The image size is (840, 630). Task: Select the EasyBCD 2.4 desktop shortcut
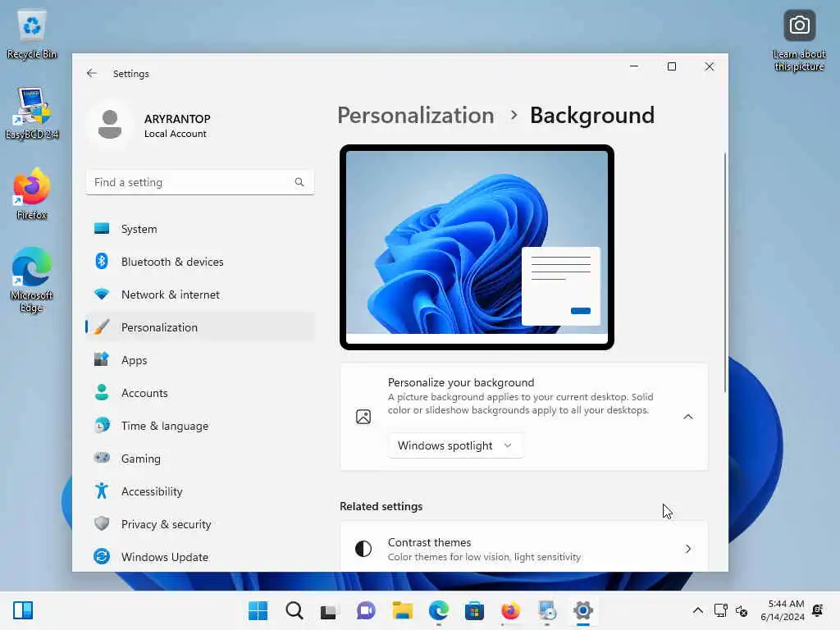(32, 113)
